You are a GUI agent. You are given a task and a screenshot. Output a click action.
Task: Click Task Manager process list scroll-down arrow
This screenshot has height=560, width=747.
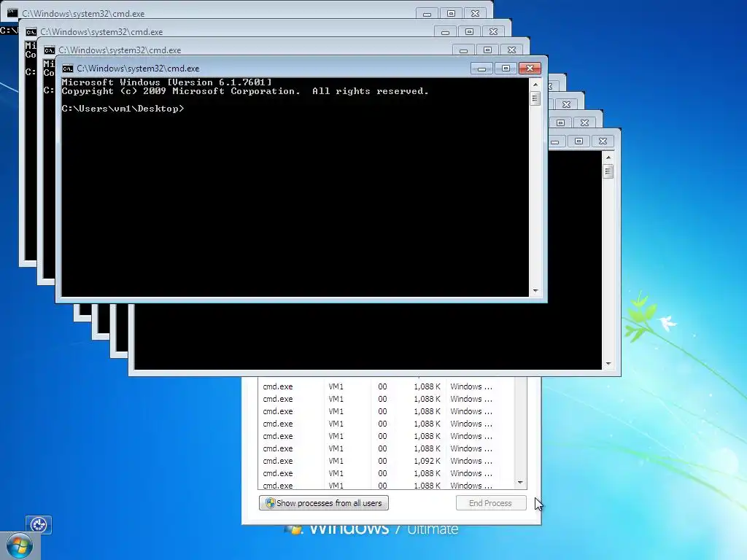coord(520,483)
